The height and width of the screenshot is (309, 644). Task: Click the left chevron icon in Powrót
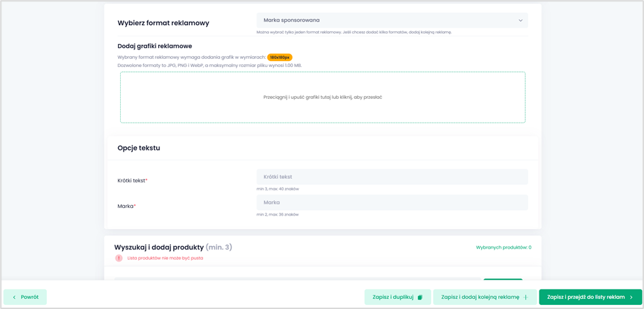(x=14, y=297)
